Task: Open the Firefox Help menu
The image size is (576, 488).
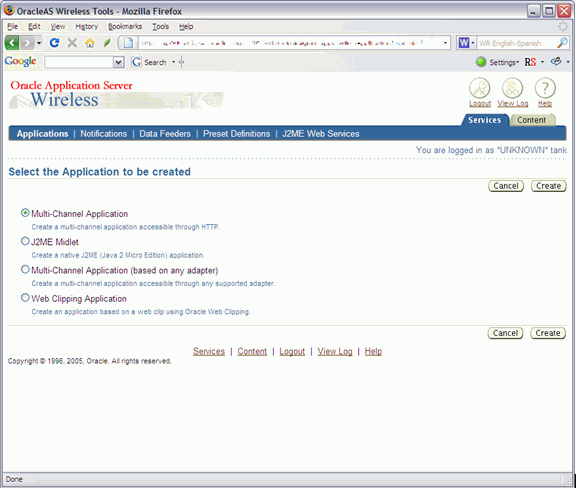Action: [x=186, y=26]
